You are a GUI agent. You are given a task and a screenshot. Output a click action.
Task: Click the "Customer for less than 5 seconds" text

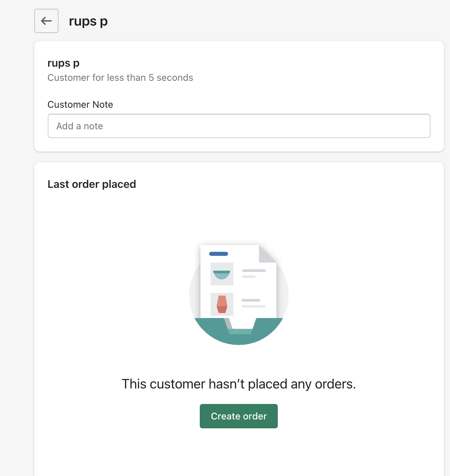[120, 78]
